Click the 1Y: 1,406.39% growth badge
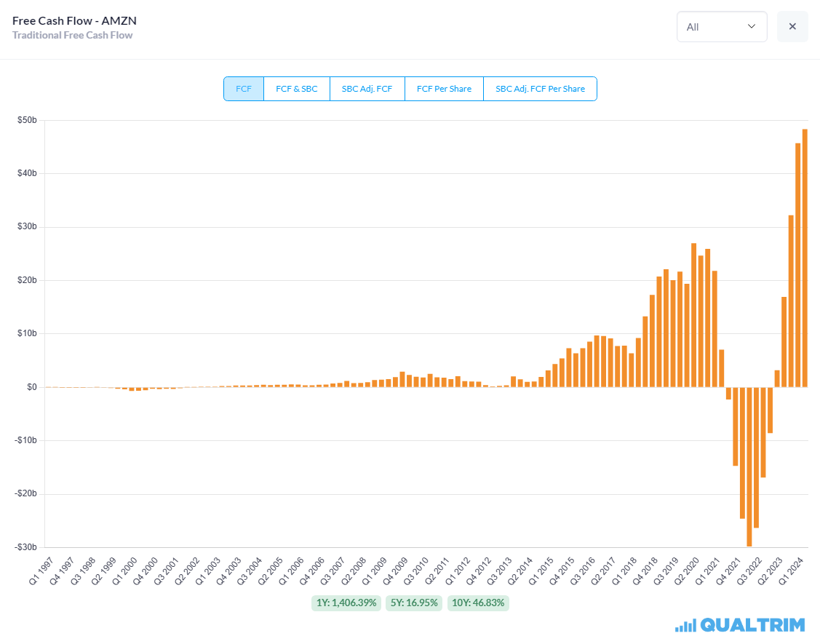820x644 pixels. (x=346, y=603)
